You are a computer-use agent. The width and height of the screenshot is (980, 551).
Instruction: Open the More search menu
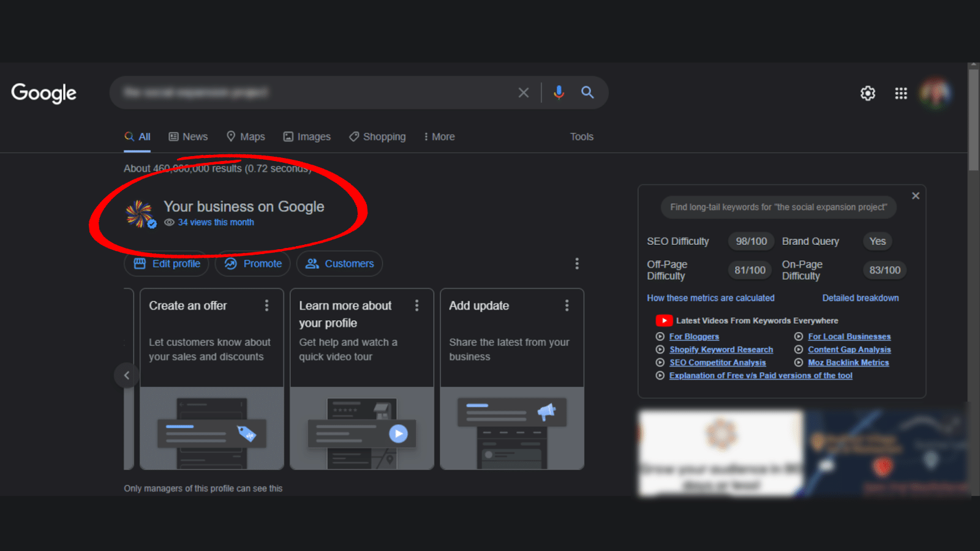click(x=439, y=137)
